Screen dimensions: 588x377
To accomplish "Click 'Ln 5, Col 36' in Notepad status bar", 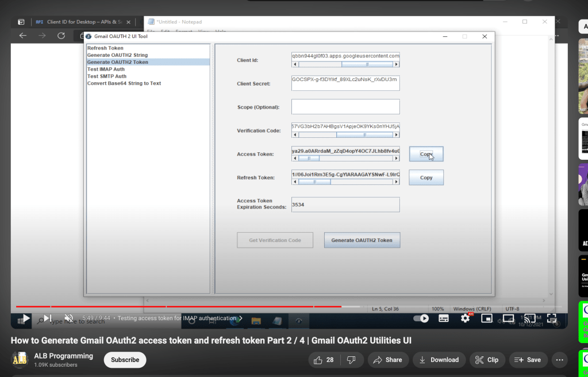I will pos(385,309).
